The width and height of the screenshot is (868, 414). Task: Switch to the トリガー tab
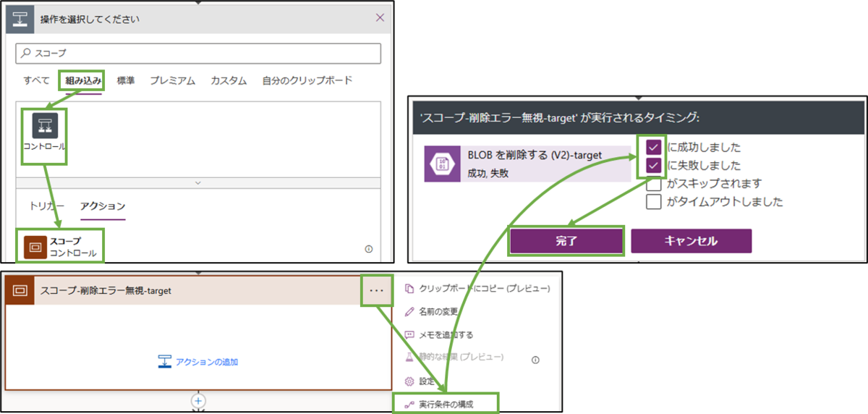coord(47,206)
